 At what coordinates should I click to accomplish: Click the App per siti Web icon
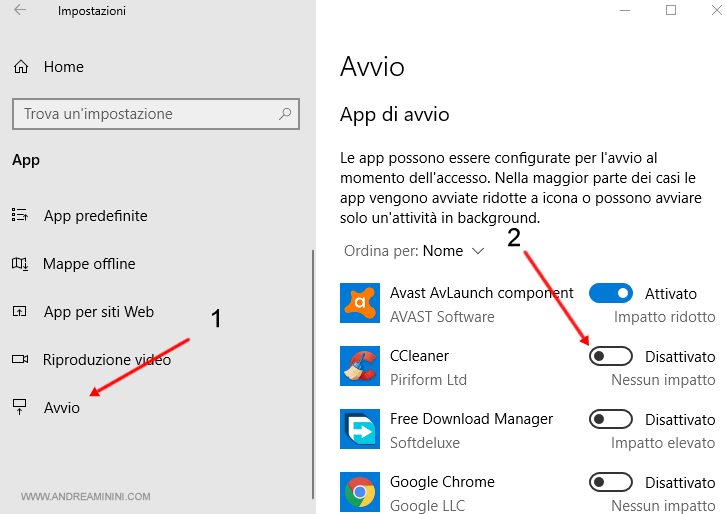19,312
